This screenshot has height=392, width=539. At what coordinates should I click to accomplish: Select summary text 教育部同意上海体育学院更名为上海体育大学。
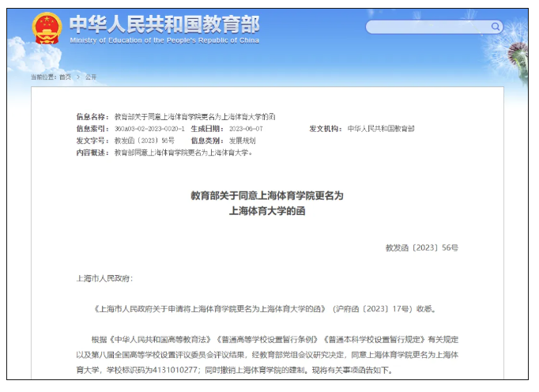click(184, 153)
